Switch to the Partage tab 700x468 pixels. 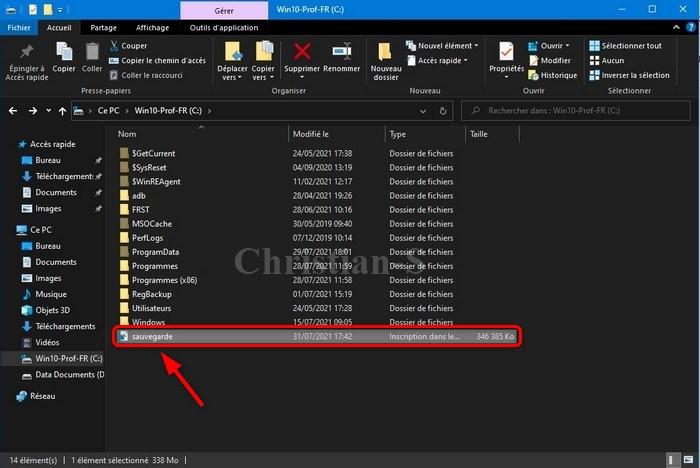103,28
